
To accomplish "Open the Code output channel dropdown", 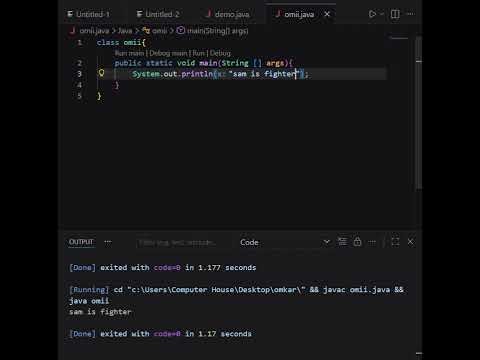I will (285, 242).
